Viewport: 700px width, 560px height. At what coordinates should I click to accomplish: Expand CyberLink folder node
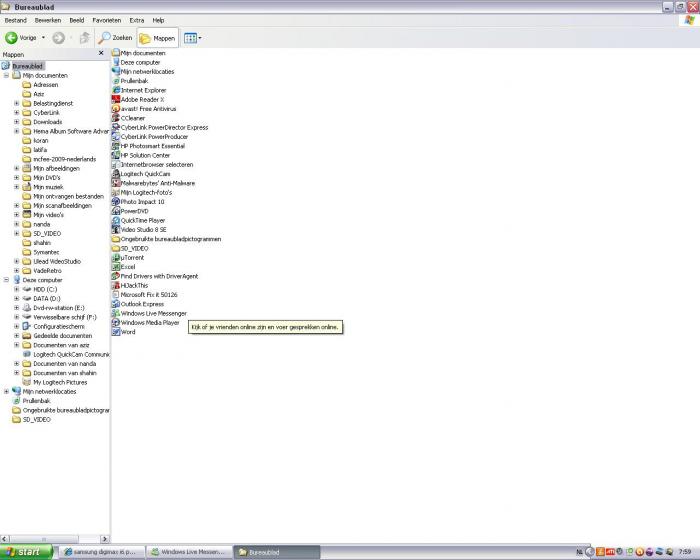[17, 113]
